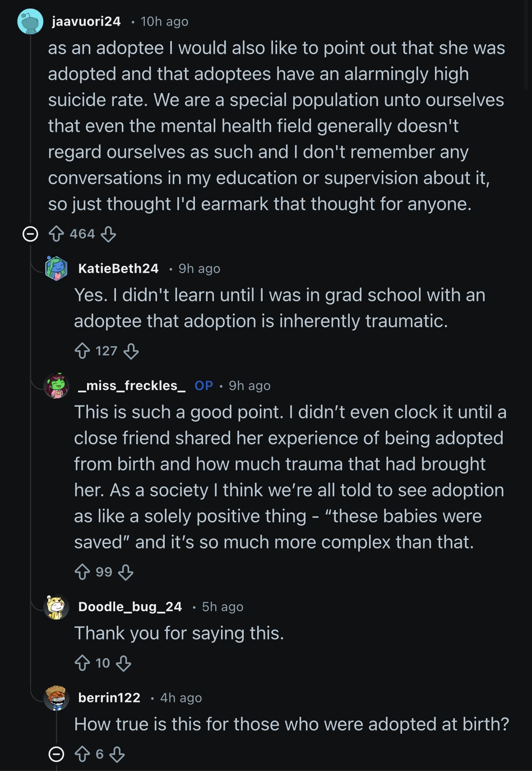
Task: Click the thread line beside jaavuori24's replies
Action: [x=30, y=451]
